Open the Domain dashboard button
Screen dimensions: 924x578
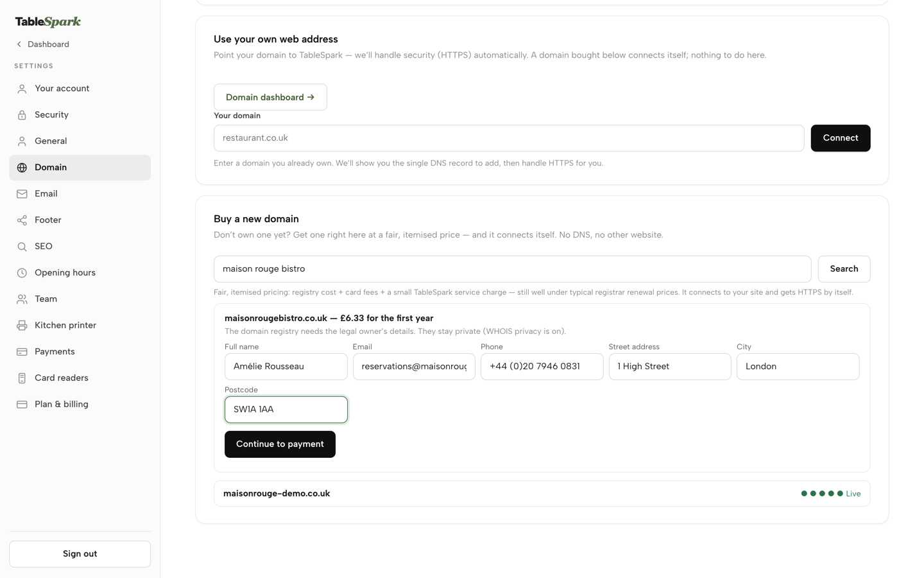[x=270, y=97]
